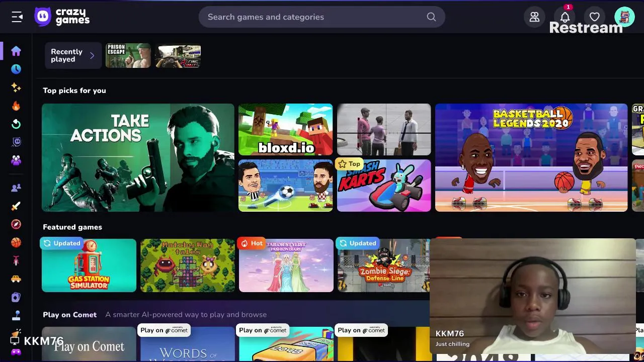Image resolution: width=644 pixels, height=362 pixels.
Task: Toggle the sidebar collapse menu icon
Action: (17, 17)
